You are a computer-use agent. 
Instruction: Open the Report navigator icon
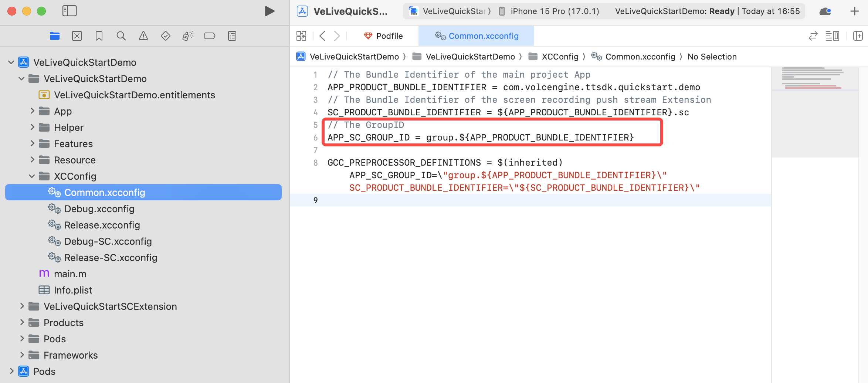coord(232,36)
